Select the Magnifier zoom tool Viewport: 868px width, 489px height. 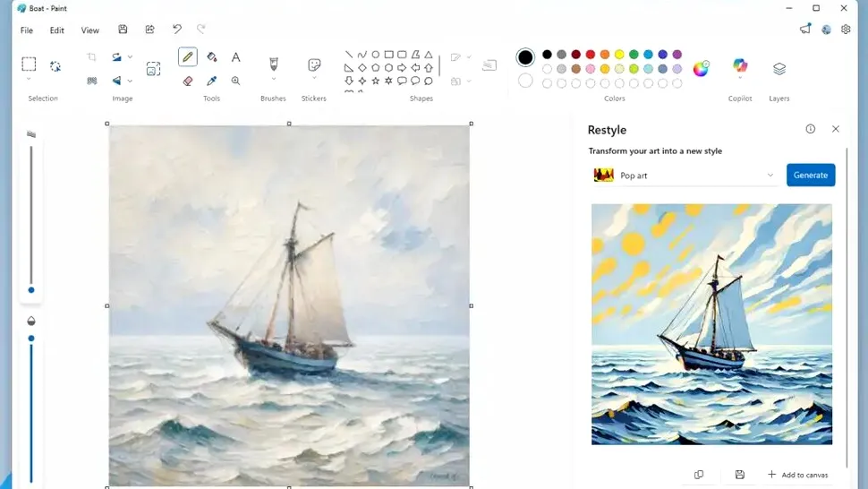236,81
